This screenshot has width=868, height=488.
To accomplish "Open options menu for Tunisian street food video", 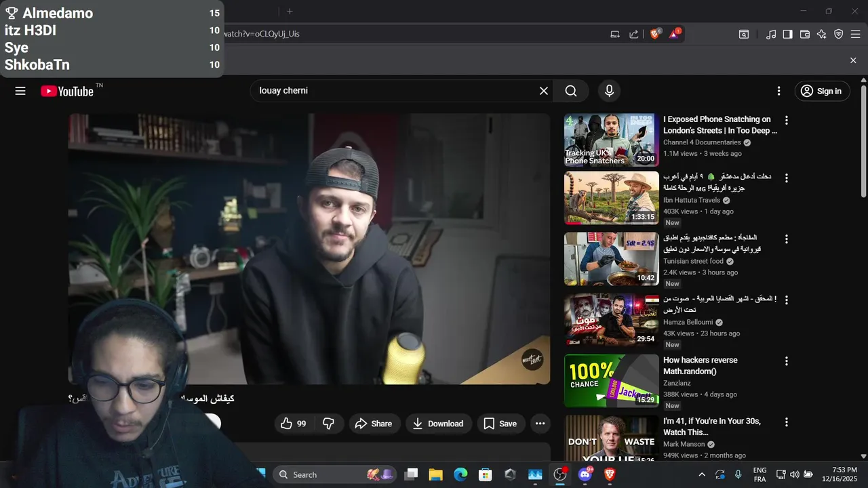I will [x=787, y=239].
